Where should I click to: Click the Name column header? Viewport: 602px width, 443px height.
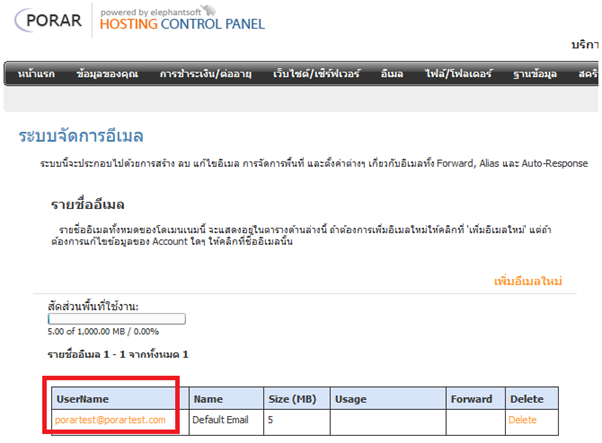(x=208, y=398)
